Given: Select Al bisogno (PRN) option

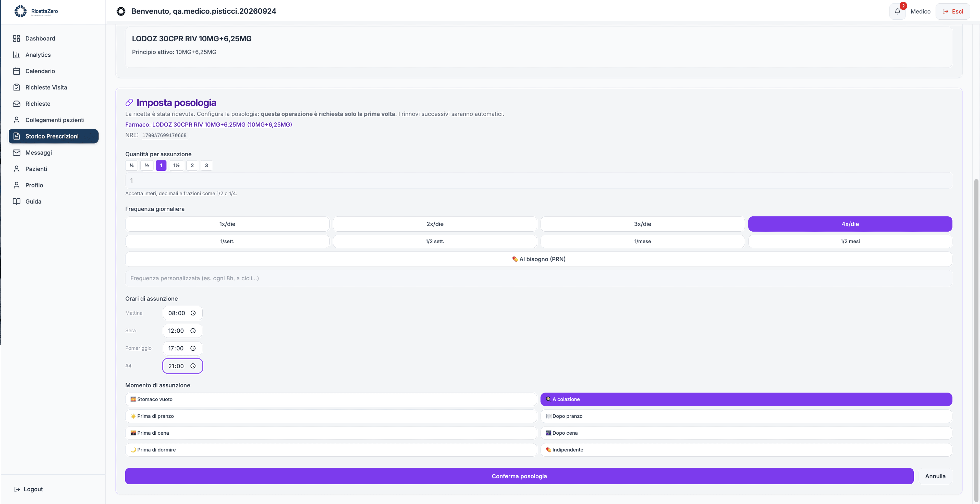Looking at the screenshot, I should [x=539, y=259].
